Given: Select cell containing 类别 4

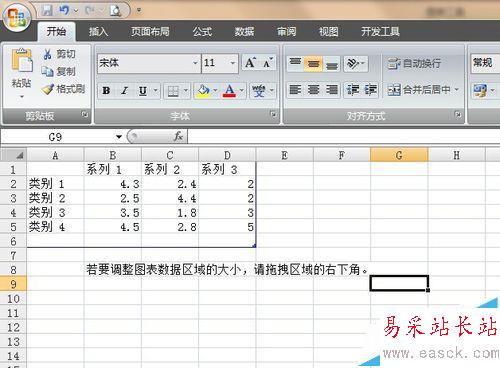Looking at the screenshot, I should tap(55, 227).
